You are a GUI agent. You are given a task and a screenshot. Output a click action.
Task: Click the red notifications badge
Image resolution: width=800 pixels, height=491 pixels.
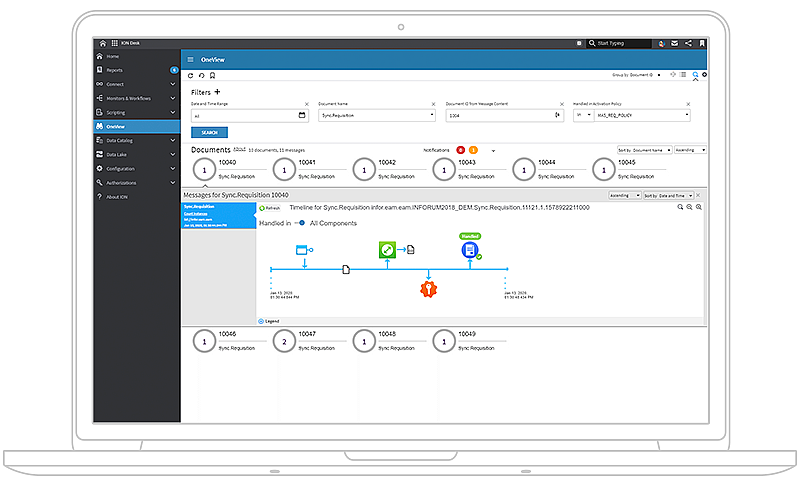tap(460, 150)
